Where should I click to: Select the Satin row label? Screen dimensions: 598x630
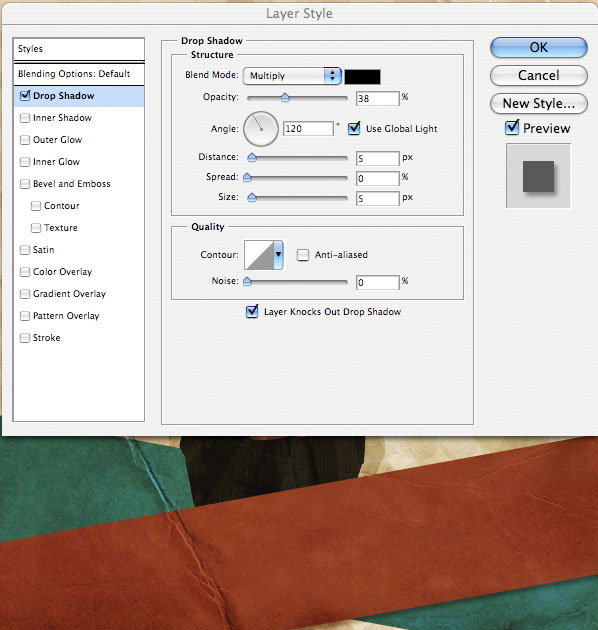[43, 250]
